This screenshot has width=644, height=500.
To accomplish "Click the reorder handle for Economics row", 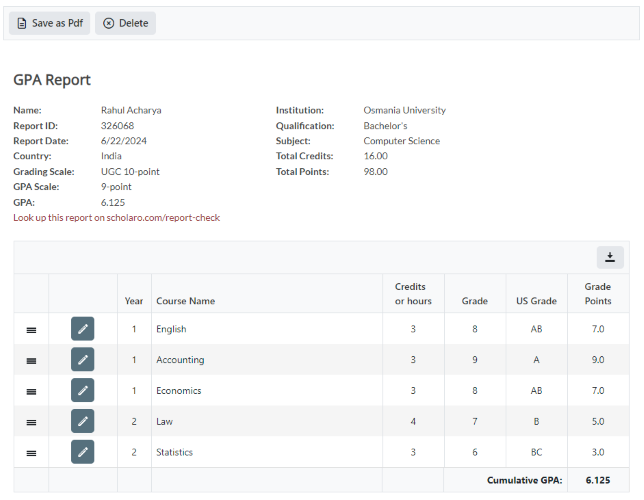I will [31, 392].
